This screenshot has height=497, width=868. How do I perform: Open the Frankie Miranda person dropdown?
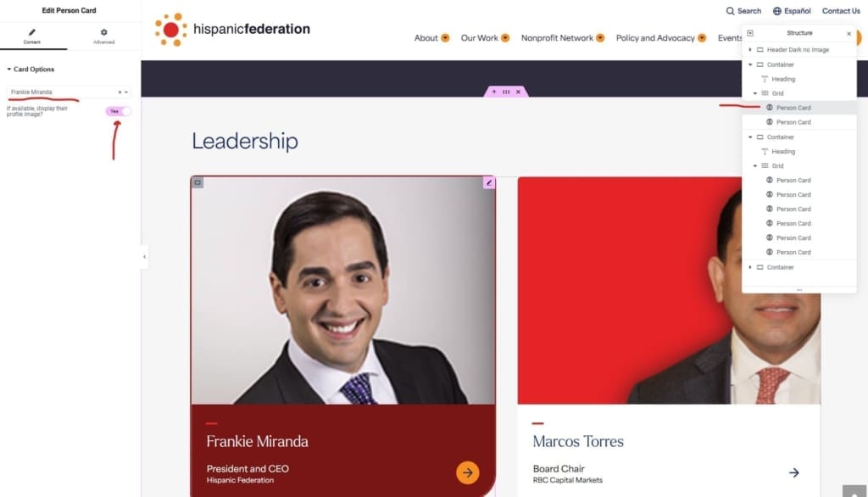click(x=69, y=92)
